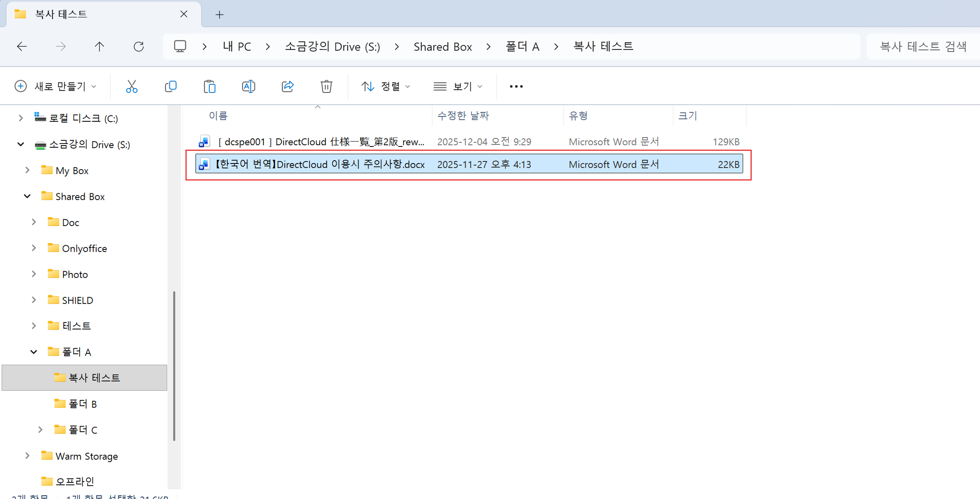Click the 복사 테스트 검색 search field
The width and height of the screenshot is (980, 499).
click(x=923, y=46)
